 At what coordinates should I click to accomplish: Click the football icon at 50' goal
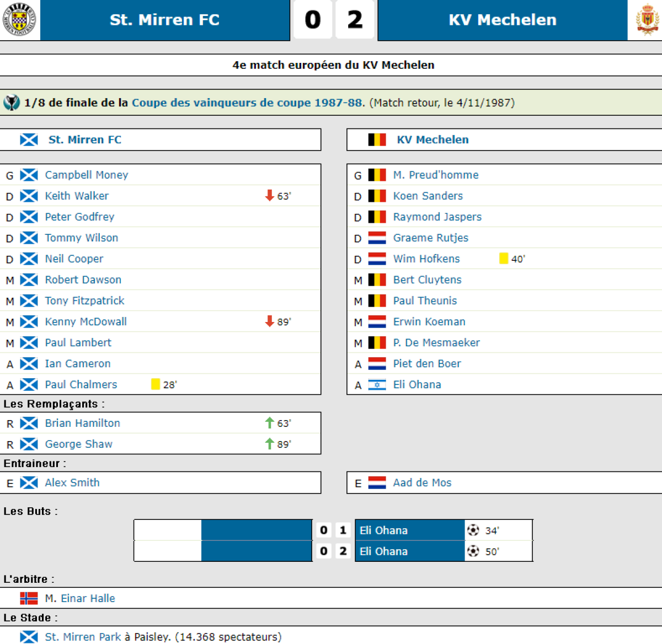pos(473,551)
